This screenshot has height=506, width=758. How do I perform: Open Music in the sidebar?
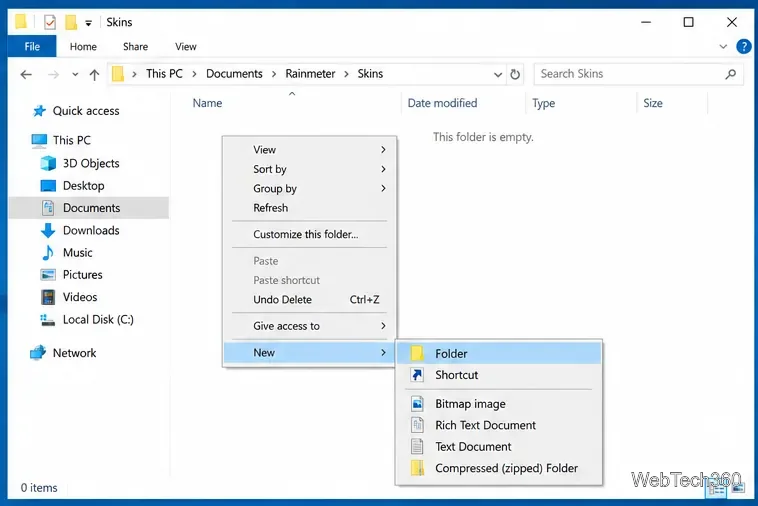[x=77, y=252]
